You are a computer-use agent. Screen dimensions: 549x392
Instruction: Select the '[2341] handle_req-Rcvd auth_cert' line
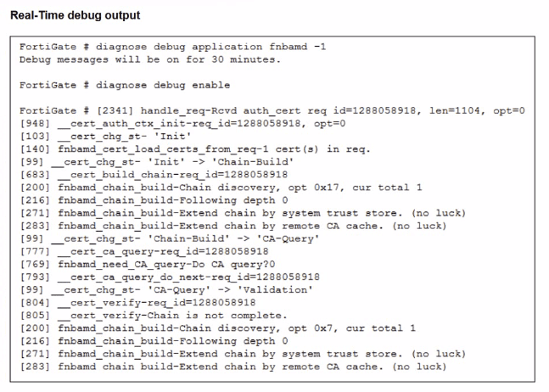[272, 110]
